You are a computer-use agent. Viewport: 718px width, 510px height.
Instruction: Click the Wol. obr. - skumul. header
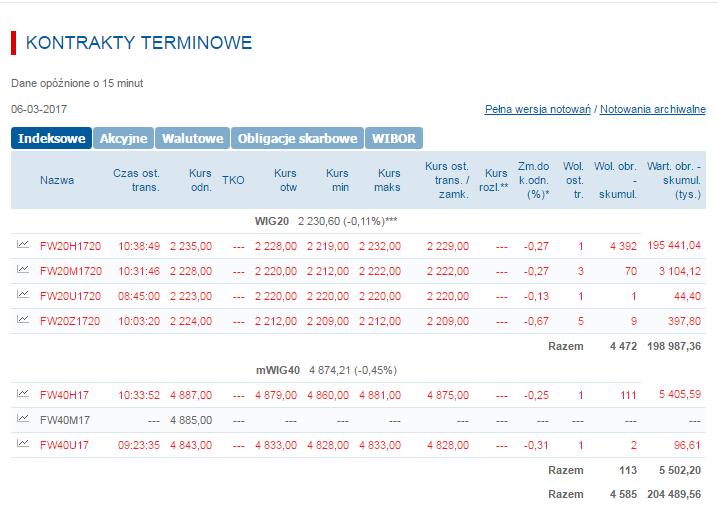(x=615, y=180)
